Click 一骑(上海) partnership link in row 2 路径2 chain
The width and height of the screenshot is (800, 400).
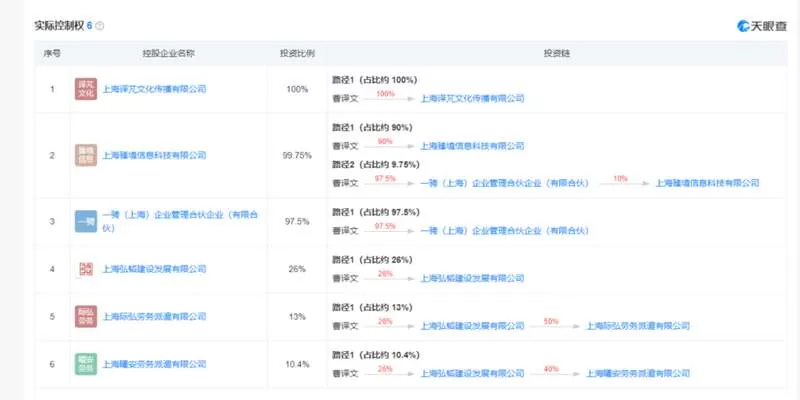[505, 183]
